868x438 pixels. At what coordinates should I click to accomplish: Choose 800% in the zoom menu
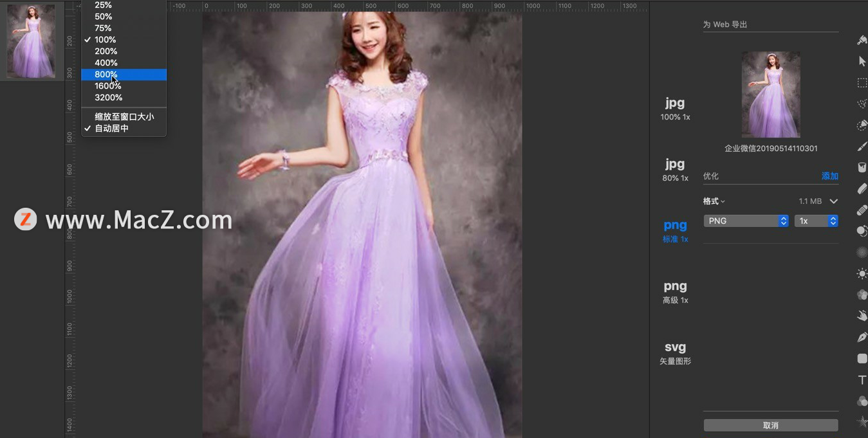(124, 75)
